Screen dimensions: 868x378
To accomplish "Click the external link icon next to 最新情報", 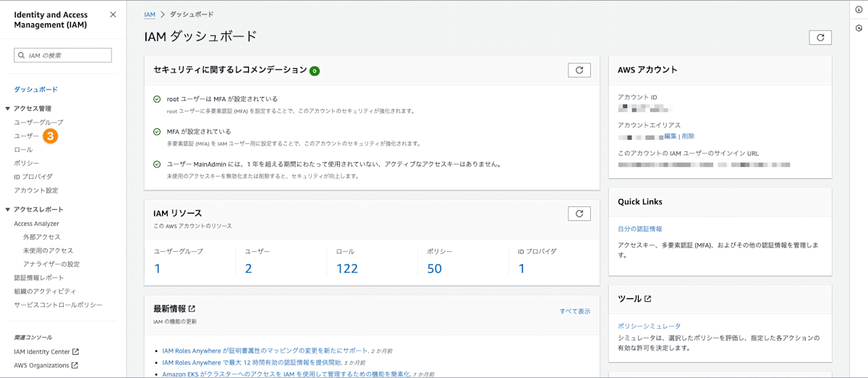I will click(192, 308).
